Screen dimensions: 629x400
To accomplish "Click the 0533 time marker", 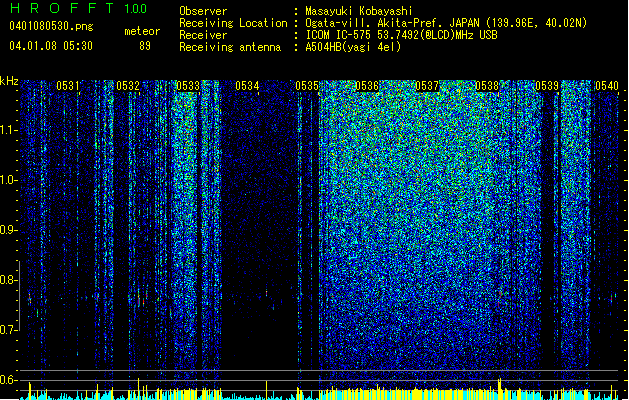I will pyautogui.click(x=188, y=86).
